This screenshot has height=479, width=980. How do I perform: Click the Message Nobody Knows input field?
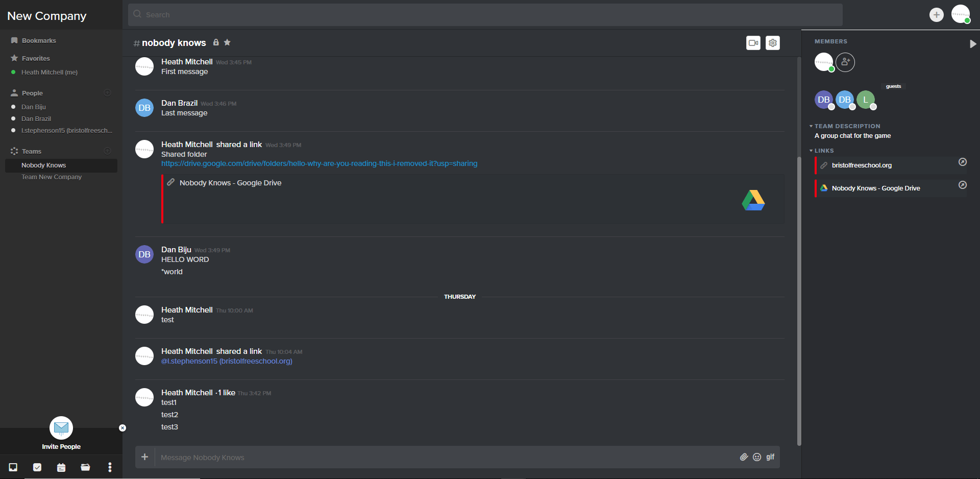pos(444,458)
